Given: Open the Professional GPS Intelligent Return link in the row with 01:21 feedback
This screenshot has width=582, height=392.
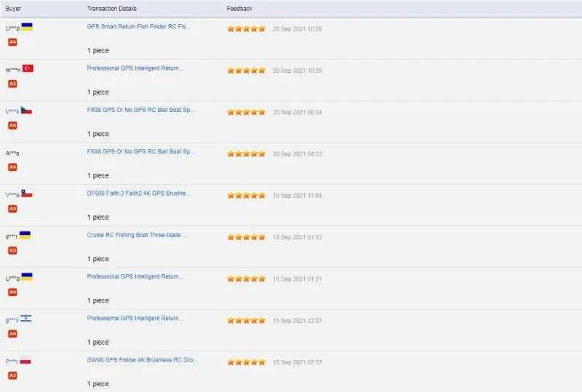Looking at the screenshot, I should point(135,276).
